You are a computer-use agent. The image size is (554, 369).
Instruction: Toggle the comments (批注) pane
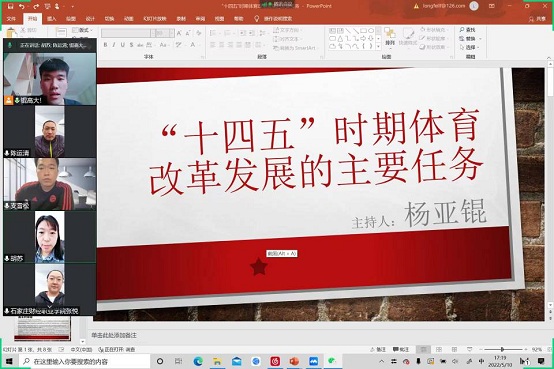pyautogui.click(x=401, y=350)
